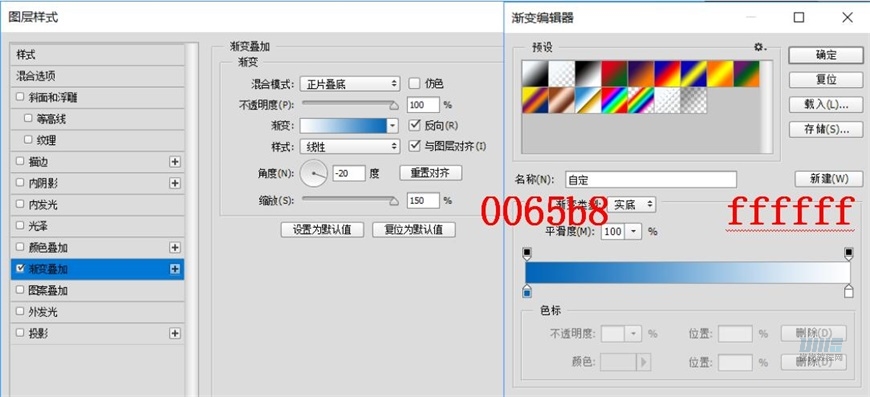870x397 pixels.
Task: Enable the 等高线 checkbox
Action: click(28, 119)
